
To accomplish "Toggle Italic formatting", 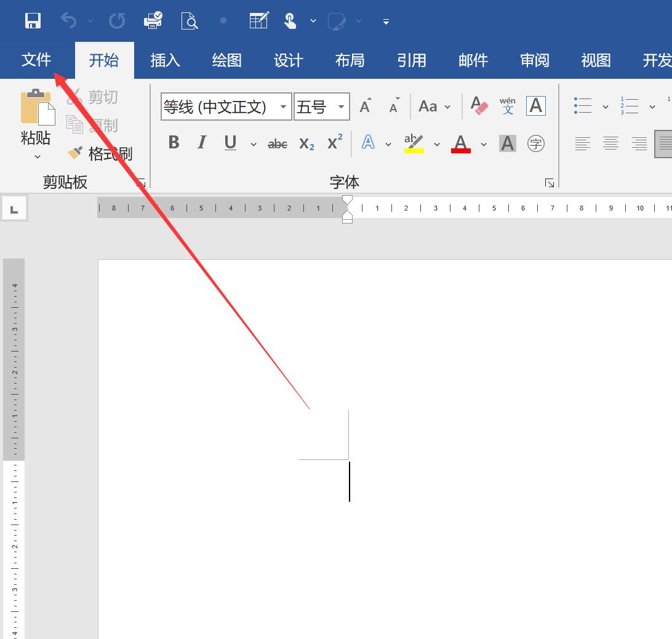I will click(201, 143).
